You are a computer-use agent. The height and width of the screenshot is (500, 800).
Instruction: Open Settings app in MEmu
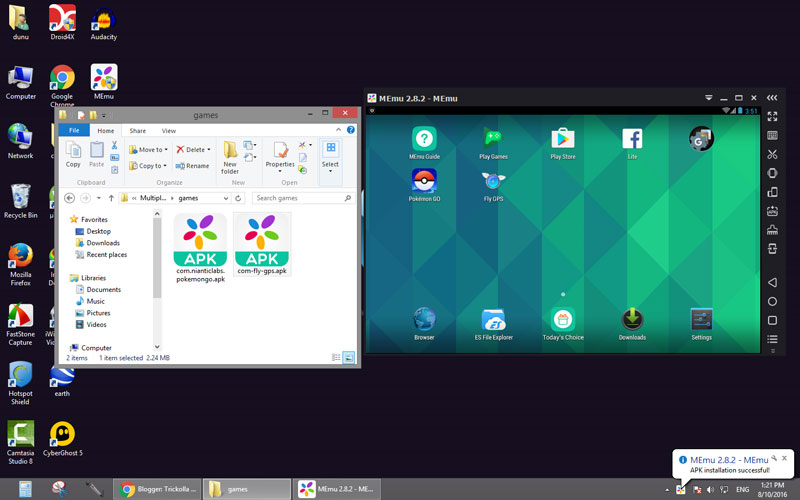(x=701, y=323)
